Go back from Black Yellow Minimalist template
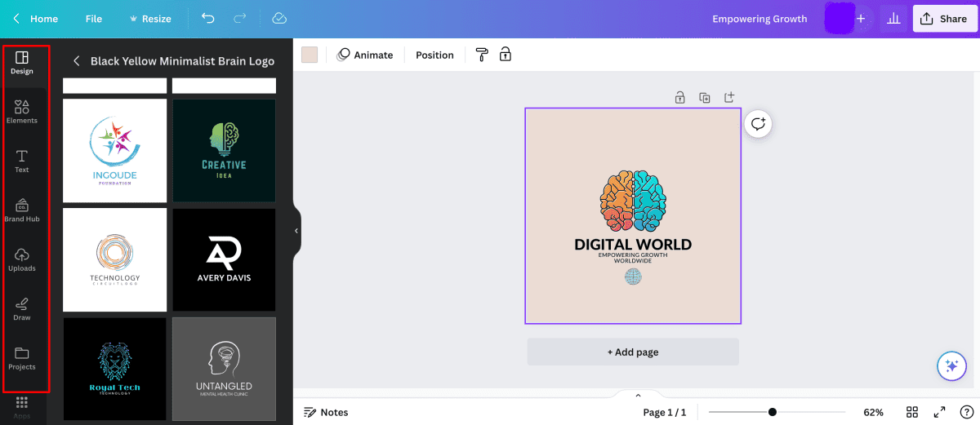Viewport: 980px width, 425px height. [x=77, y=61]
